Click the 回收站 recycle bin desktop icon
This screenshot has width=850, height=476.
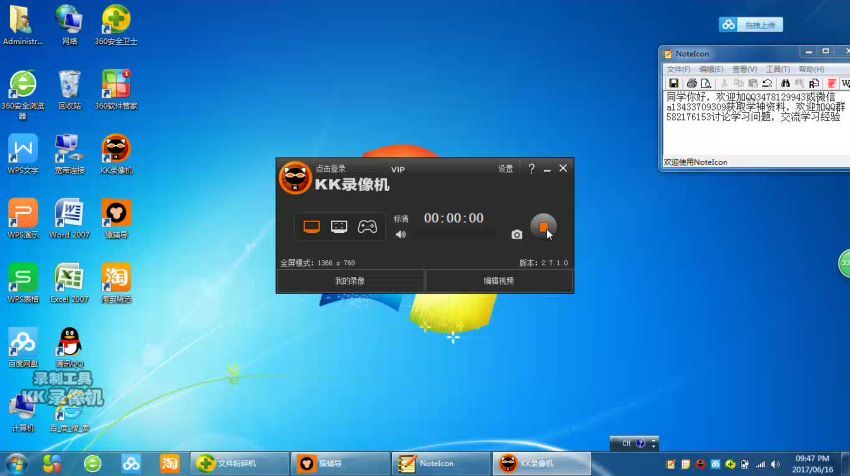point(69,90)
